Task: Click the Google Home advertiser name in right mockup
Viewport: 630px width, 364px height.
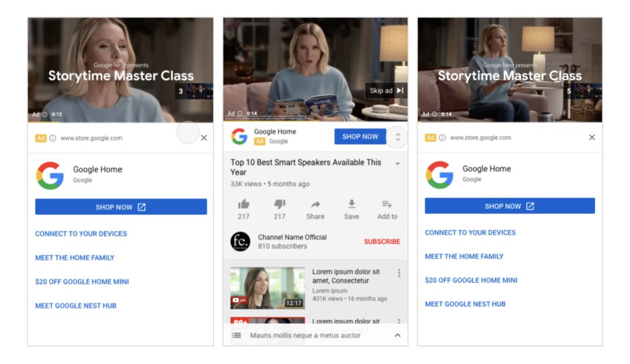Action: point(487,169)
